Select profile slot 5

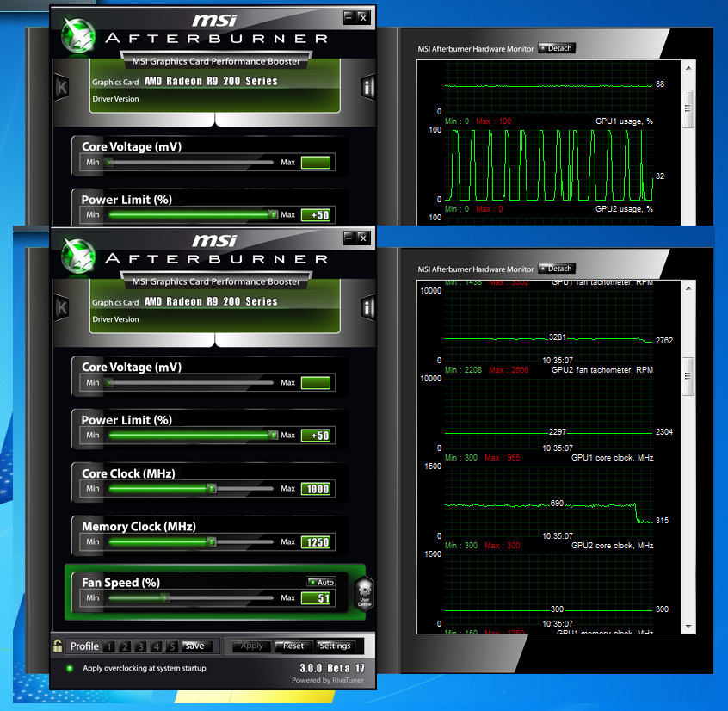point(172,646)
